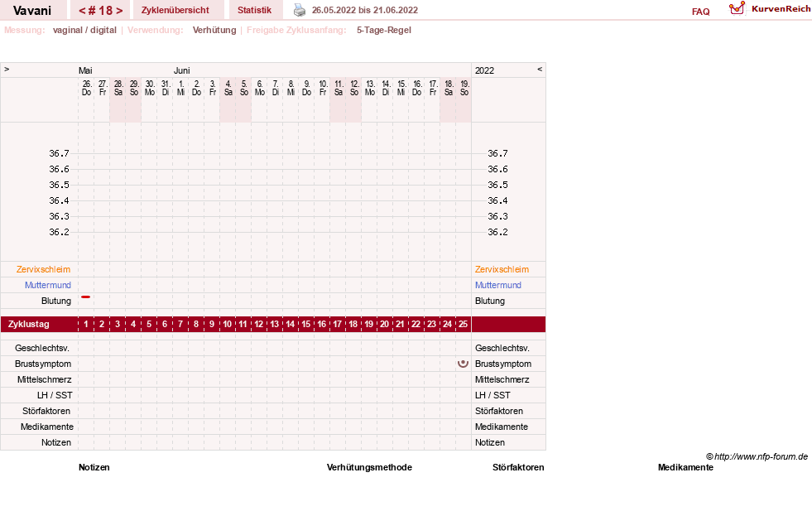812x516 pixels.
Task: Switch to the Statistik tab
Action: [x=254, y=10]
